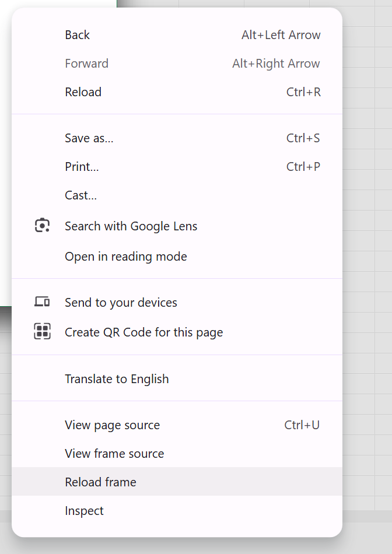
Task: Open View page source
Action: point(177,425)
